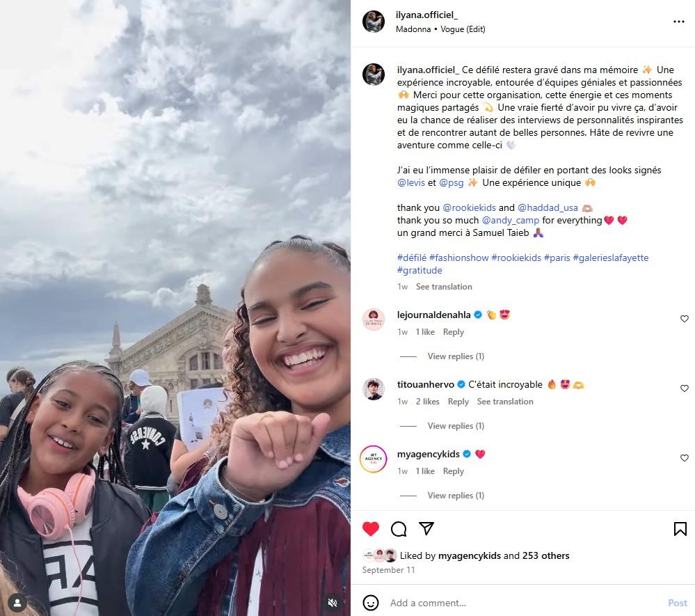The width and height of the screenshot is (695, 616).
Task: Like myagencykids comment heart
Action: pos(685,458)
